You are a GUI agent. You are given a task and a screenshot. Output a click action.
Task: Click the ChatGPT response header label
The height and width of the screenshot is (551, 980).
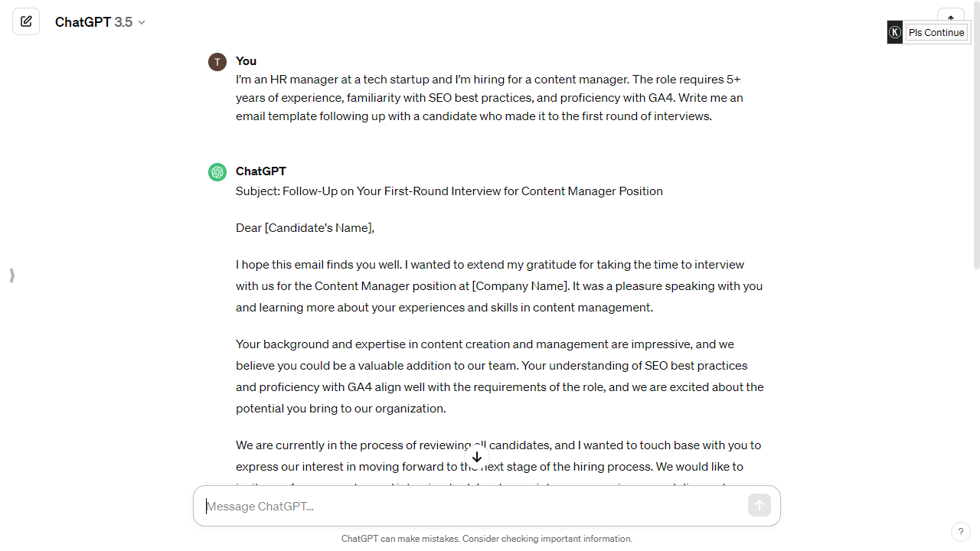pyautogui.click(x=260, y=171)
